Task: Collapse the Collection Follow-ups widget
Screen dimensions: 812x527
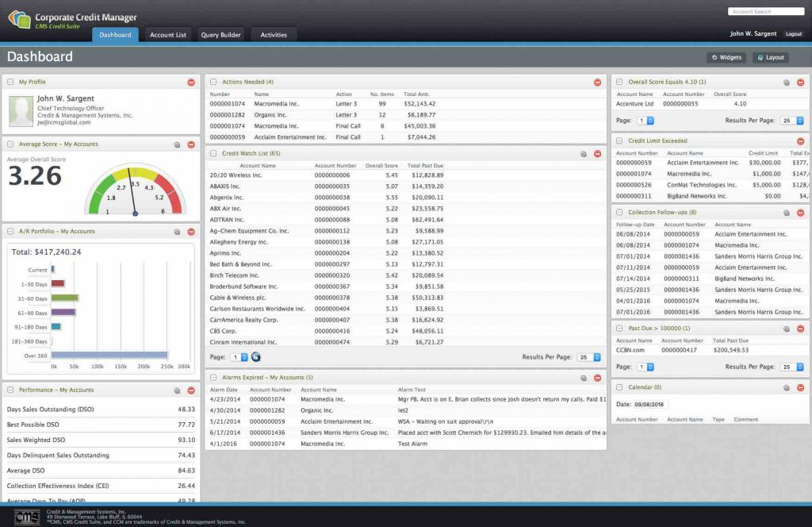Action: click(619, 213)
